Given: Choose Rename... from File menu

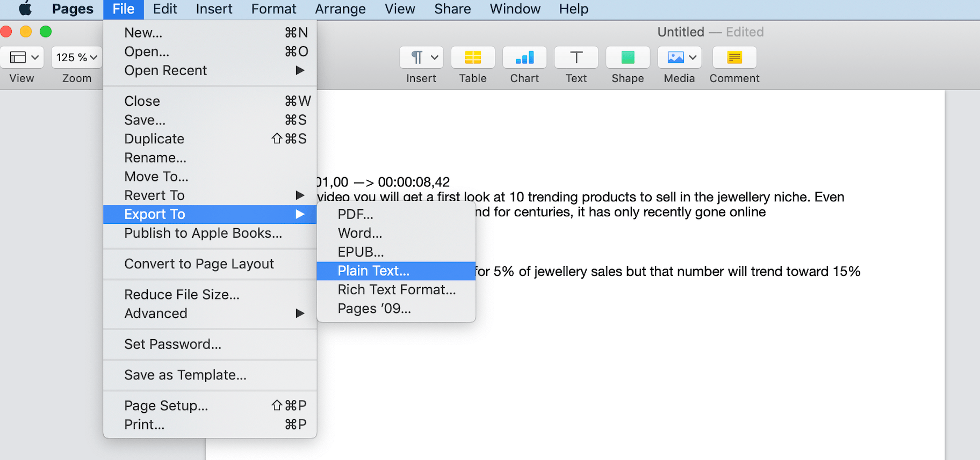Looking at the screenshot, I should coord(210,158).
